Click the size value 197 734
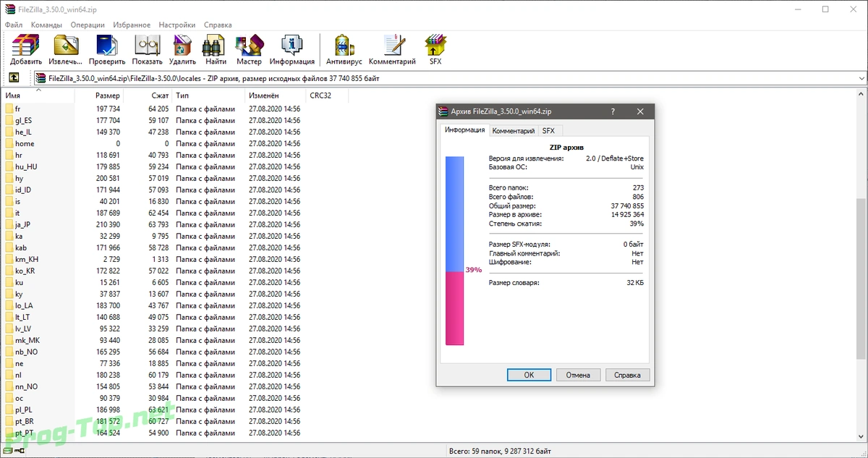The width and height of the screenshot is (868, 458). click(x=108, y=109)
